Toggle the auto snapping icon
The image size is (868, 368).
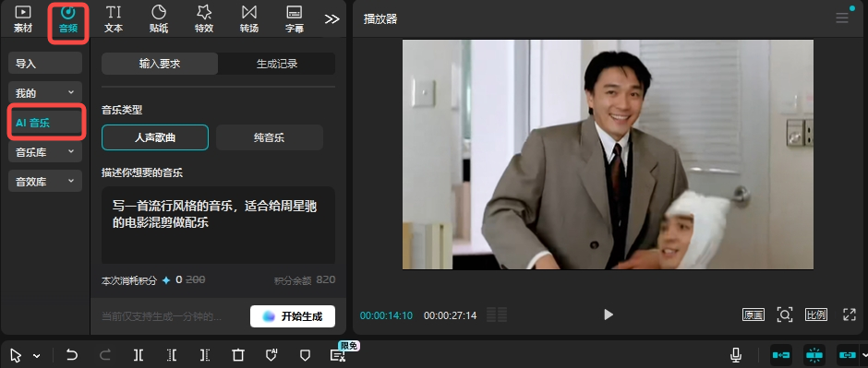pyautogui.click(x=814, y=355)
